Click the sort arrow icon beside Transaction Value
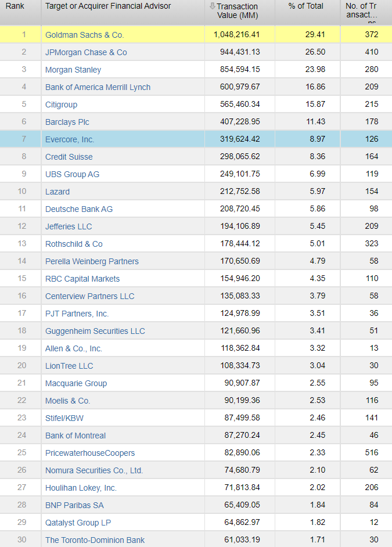 point(212,6)
